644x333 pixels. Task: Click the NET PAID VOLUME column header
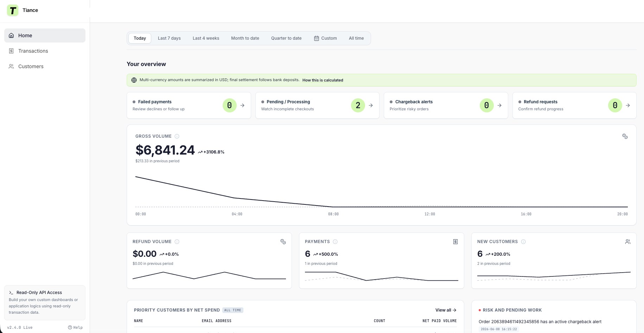440,321
